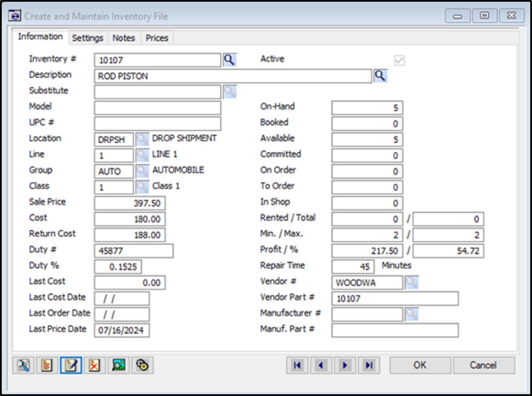
Task: Click the Last Price Date field 07/16/2024
Action: coord(122,330)
